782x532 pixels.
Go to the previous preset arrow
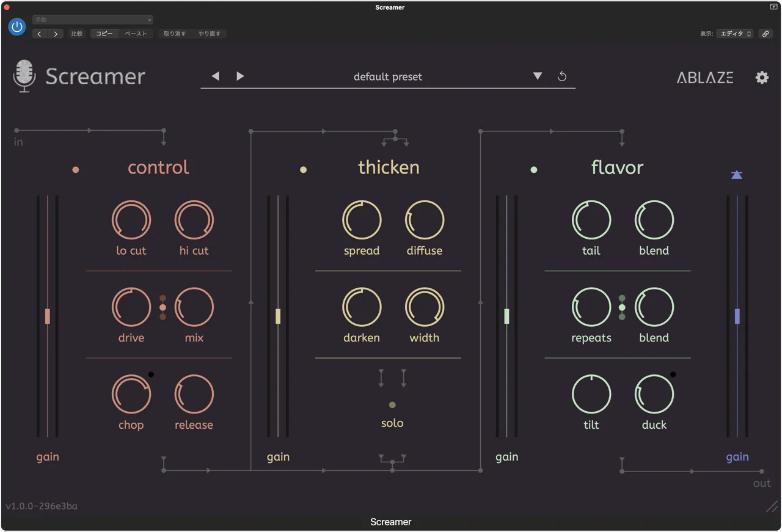(215, 76)
